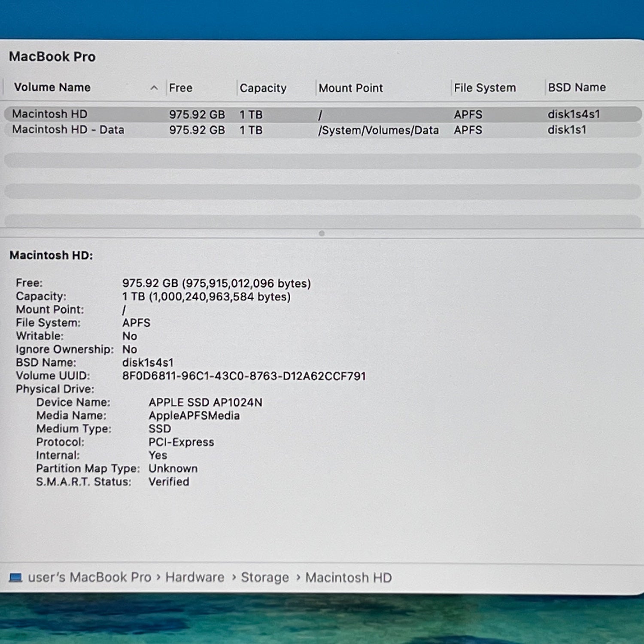
Task: Click the split pane divider dot handle
Action: pos(322,234)
